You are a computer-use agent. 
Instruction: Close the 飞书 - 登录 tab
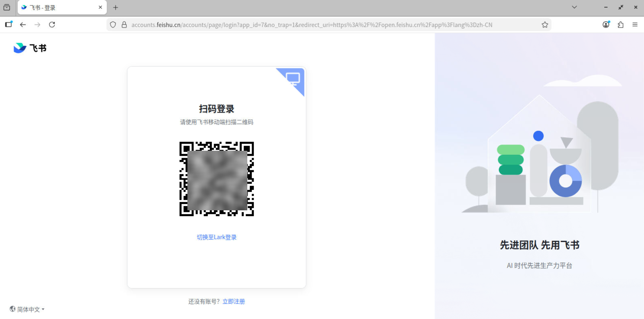(x=100, y=7)
